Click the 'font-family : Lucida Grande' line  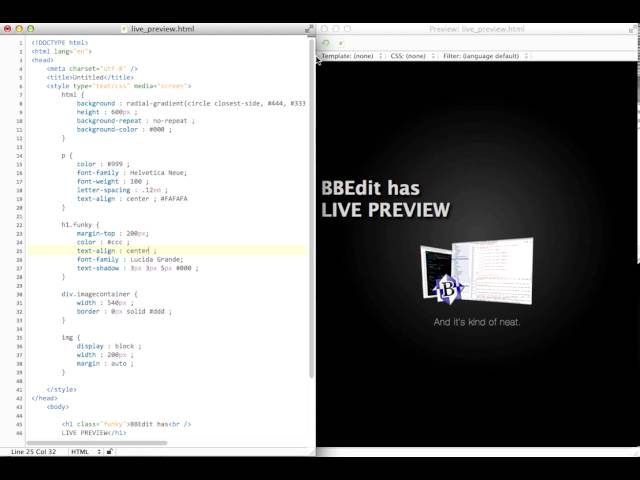[130, 259]
